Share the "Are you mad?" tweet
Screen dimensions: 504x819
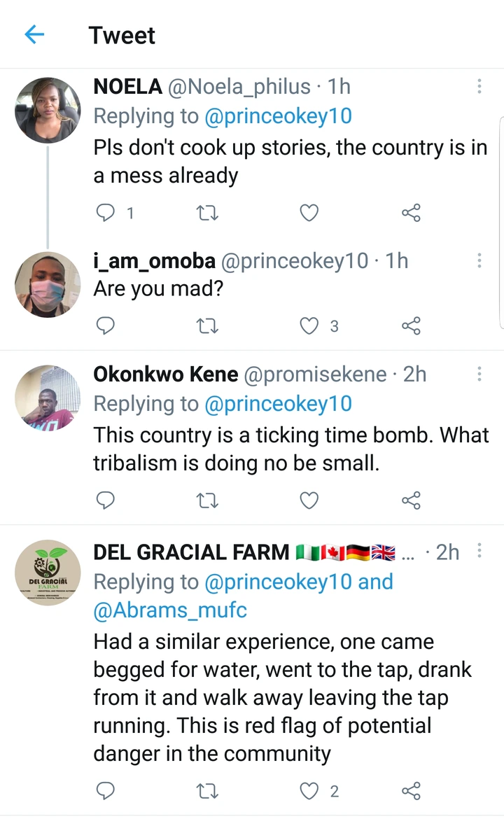coord(411,325)
